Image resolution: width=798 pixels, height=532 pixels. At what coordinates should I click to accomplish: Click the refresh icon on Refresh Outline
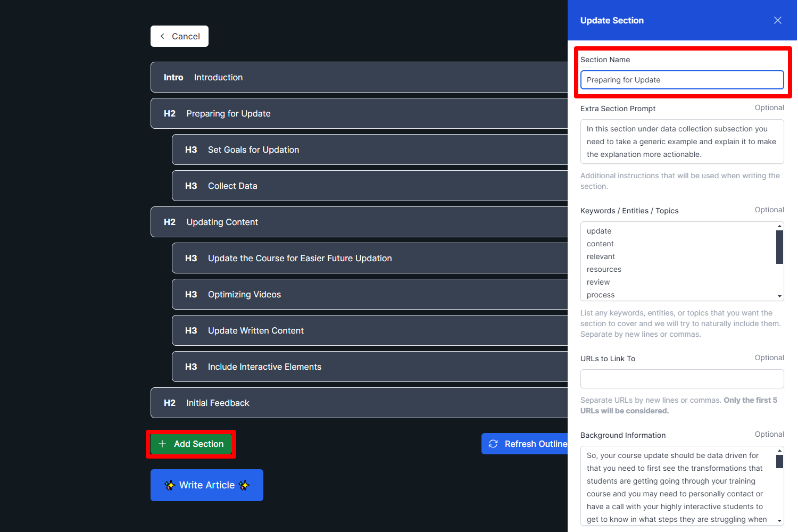point(493,444)
